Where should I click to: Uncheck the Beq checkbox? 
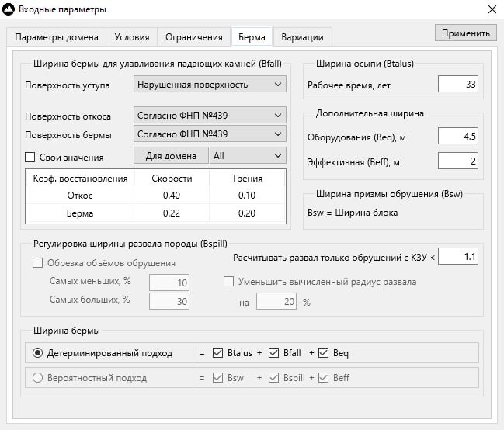[x=323, y=353]
